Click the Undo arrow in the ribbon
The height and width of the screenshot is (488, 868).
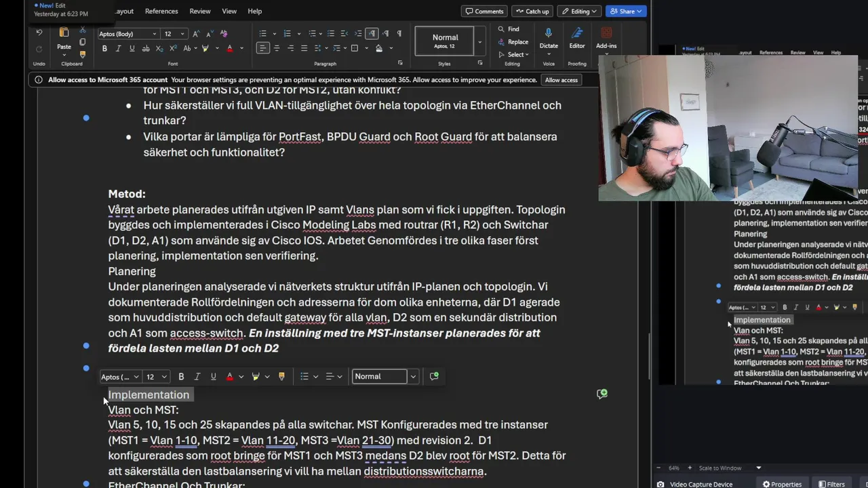tap(39, 33)
